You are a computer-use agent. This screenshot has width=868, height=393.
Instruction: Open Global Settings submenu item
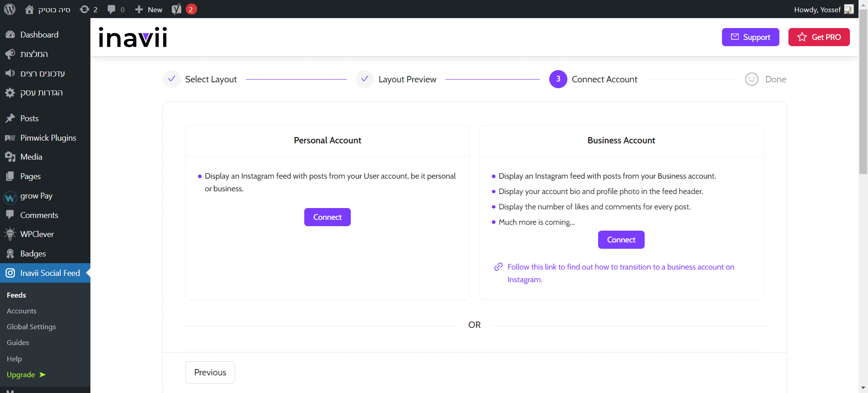(x=31, y=327)
